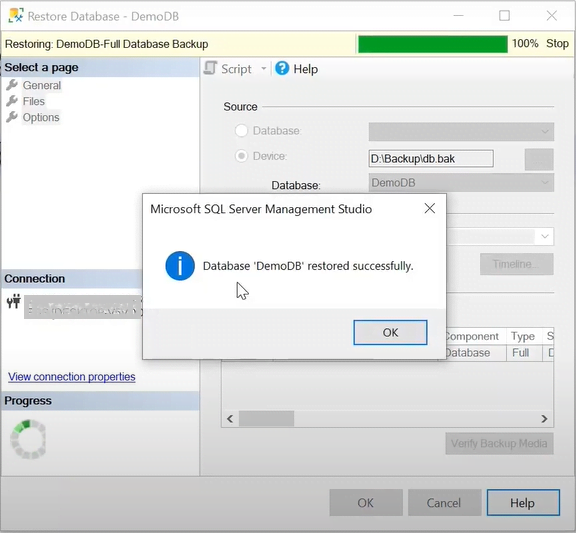576x533 pixels.
Task: Click the Select a page header
Action: click(x=100, y=68)
